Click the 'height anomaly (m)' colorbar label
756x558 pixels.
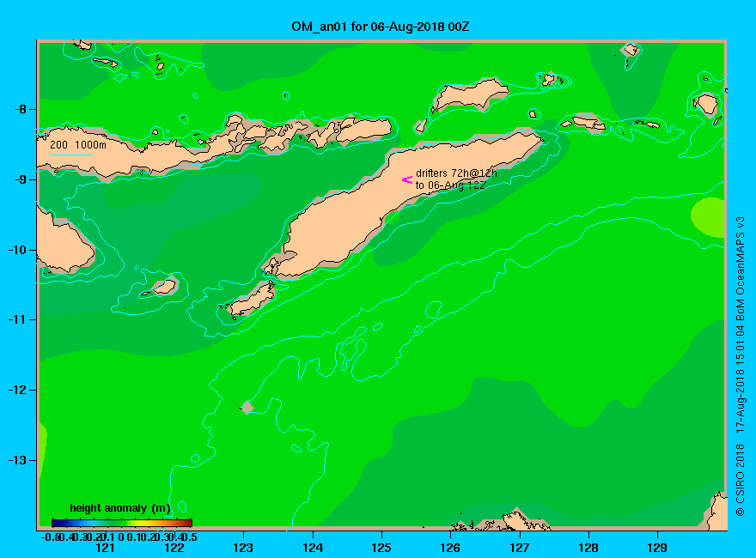pyautogui.click(x=120, y=508)
